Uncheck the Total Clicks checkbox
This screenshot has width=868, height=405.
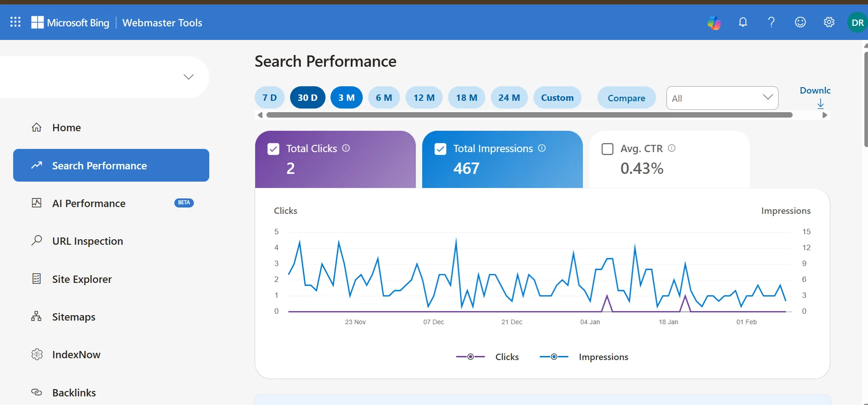(273, 149)
